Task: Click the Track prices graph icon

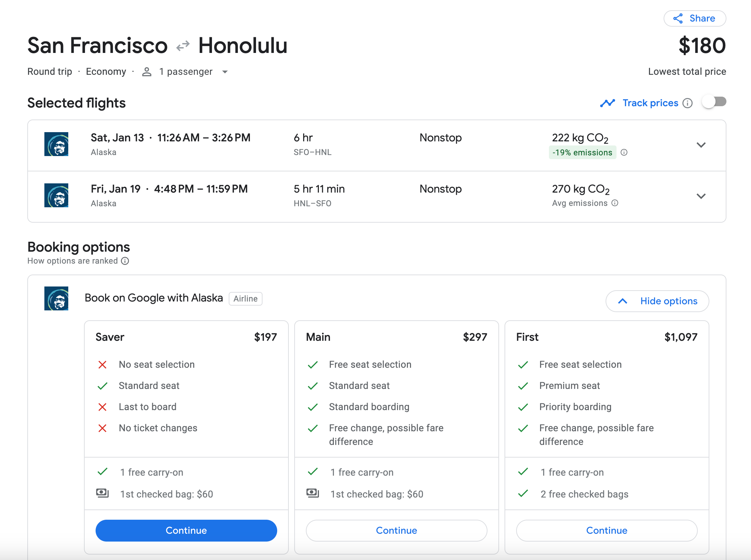Action: click(x=608, y=103)
